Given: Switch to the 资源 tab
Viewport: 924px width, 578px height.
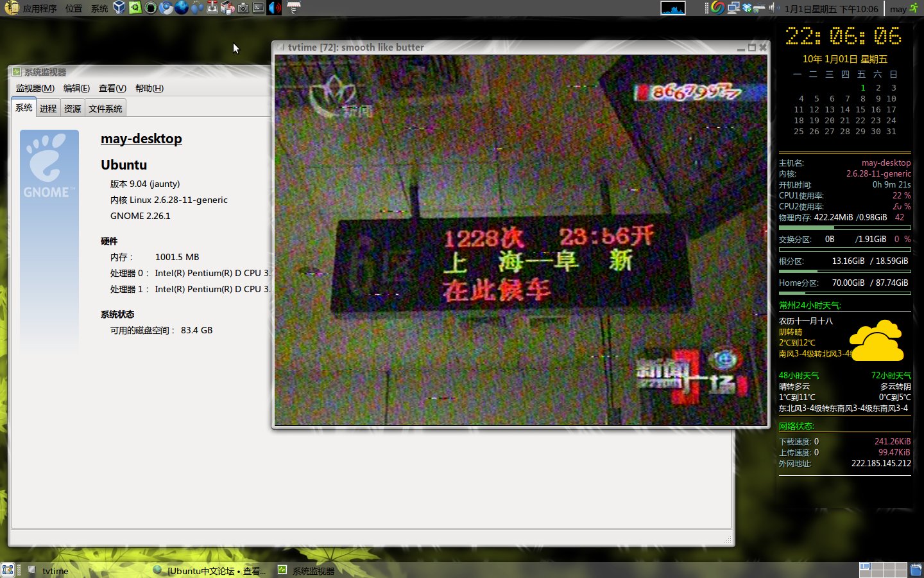Looking at the screenshot, I should pyautogui.click(x=73, y=109).
